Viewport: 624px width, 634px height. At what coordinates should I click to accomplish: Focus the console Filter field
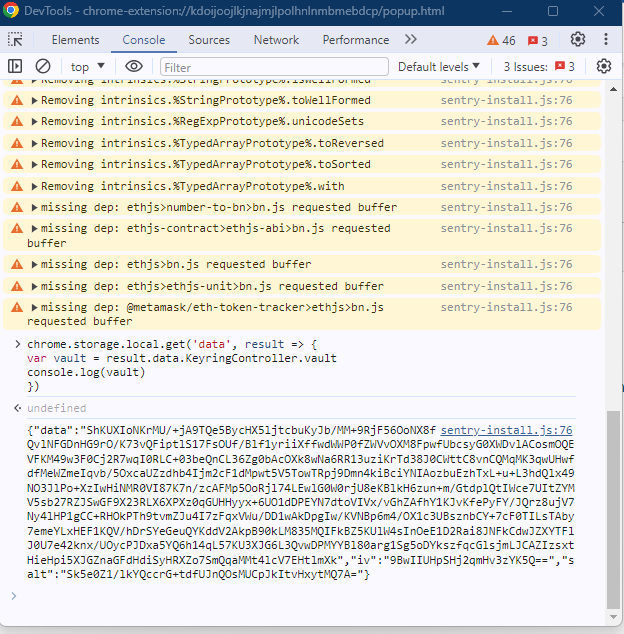(x=275, y=67)
